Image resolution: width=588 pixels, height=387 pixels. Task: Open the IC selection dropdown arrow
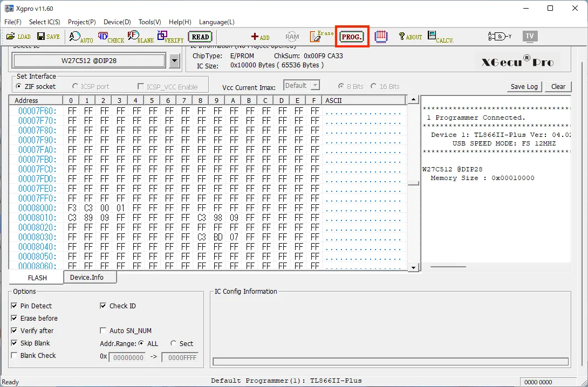pos(174,61)
